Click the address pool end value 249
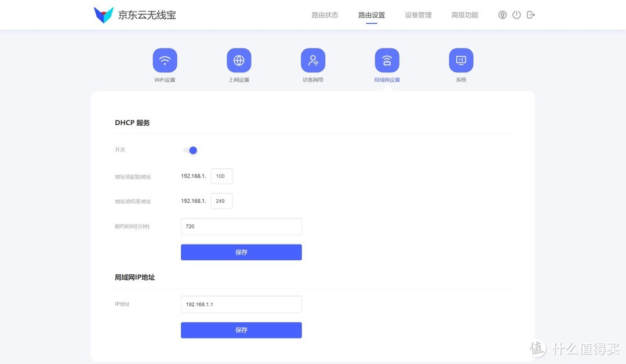The height and width of the screenshot is (364, 626). pyautogui.click(x=221, y=201)
